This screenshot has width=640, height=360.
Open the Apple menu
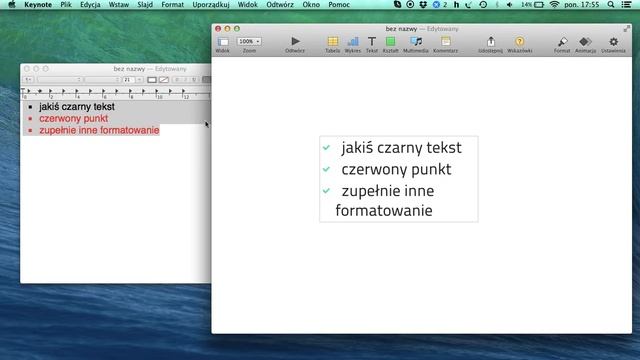[x=12, y=4]
